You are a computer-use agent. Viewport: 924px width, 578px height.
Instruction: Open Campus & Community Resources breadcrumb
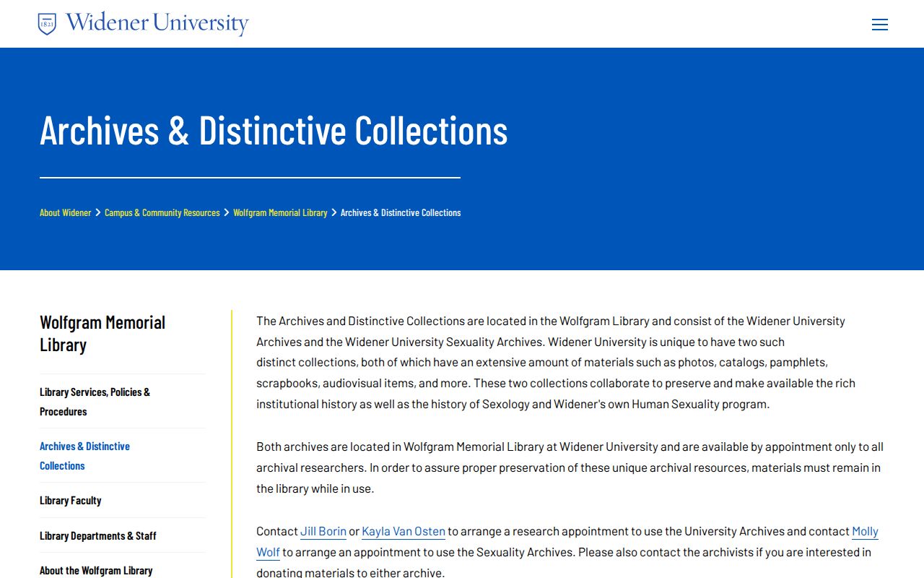coord(162,212)
